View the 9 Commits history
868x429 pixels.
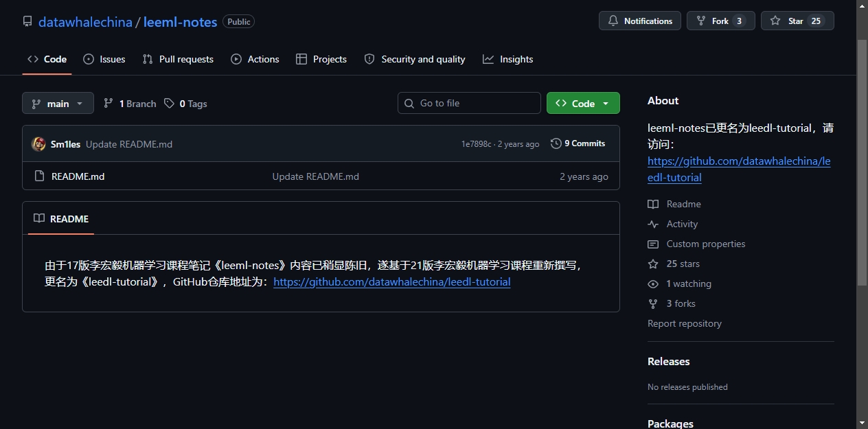pyautogui.click(x=578, y=143)
